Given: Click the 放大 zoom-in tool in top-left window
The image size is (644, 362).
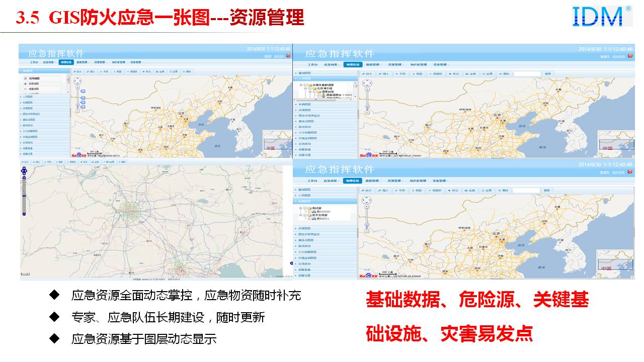Looking at the screenshot, I should point(80,71).
